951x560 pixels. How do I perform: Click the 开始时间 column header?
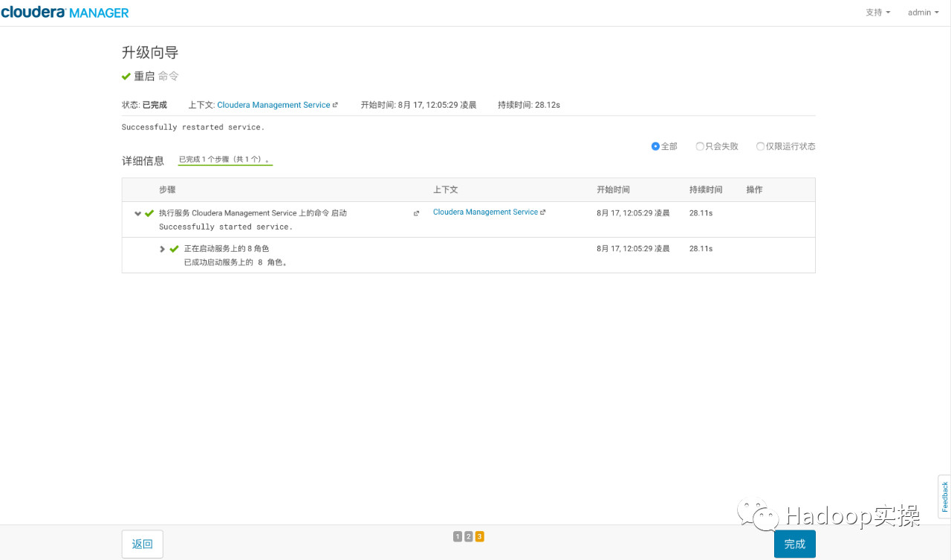613,189
